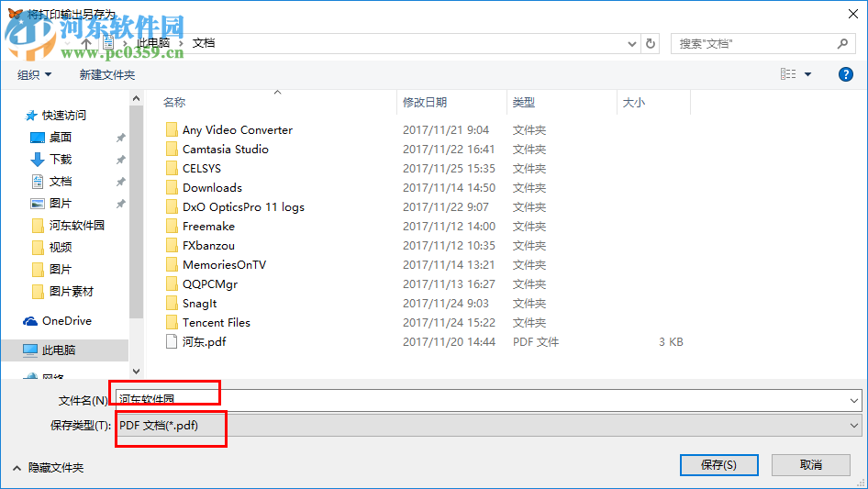Open the view options dropdown arrow
Image resolution: width=868 pixels, height=489 pixels.
tap(807, 74)
